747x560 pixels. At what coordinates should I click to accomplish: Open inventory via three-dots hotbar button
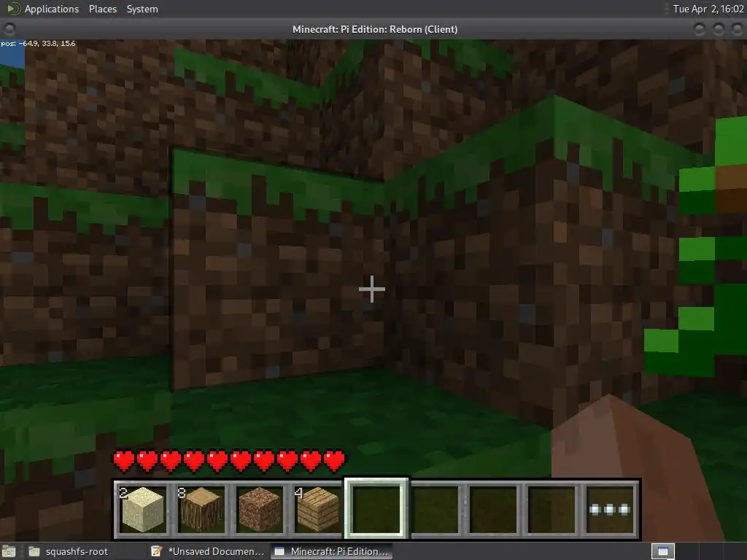tap(610, 510)
